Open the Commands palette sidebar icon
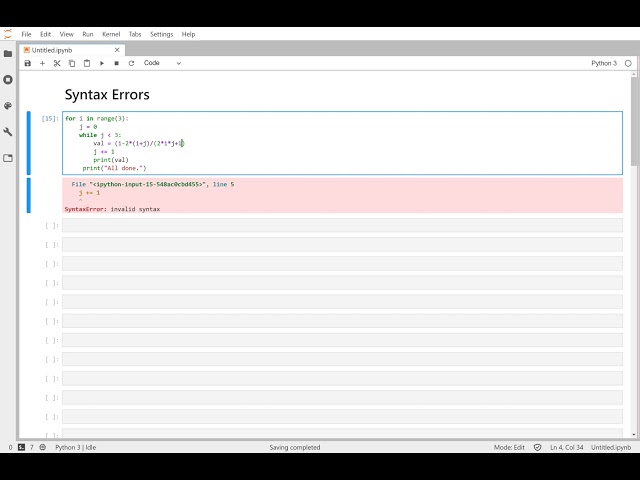 (x=8, y=106)
